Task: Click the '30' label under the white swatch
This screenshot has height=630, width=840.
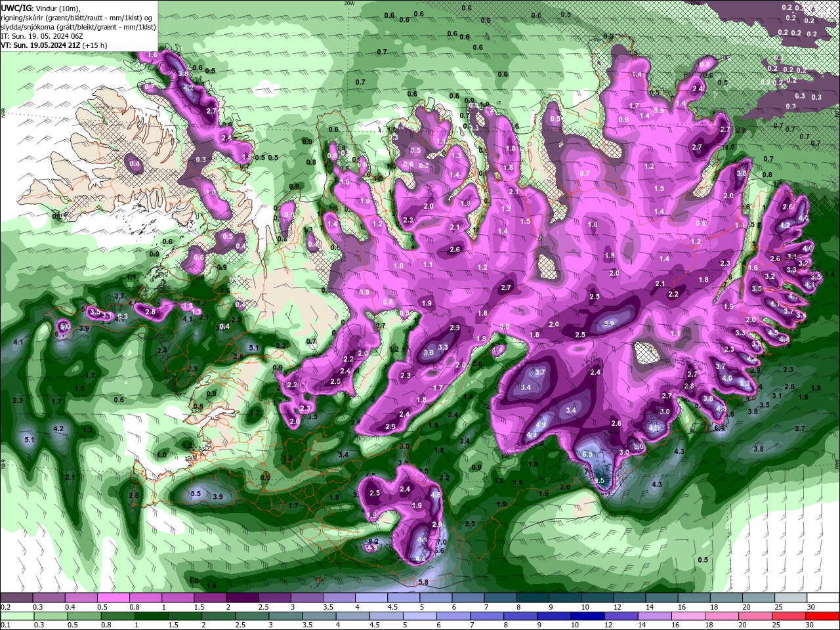Action: (812, 607)
